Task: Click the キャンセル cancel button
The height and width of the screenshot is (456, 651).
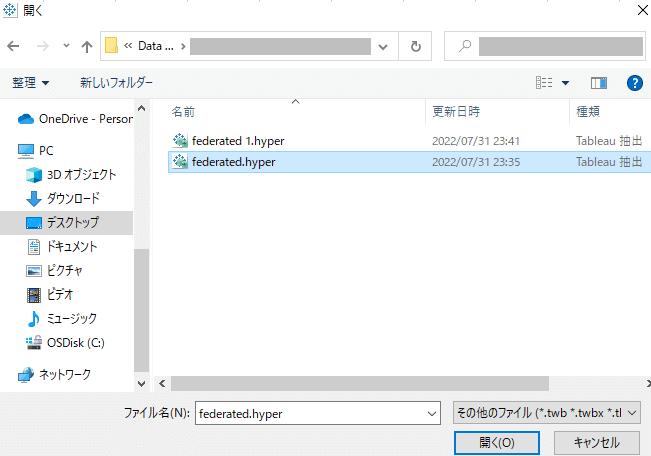Action: pyautogui.click(x=597, y=443)
